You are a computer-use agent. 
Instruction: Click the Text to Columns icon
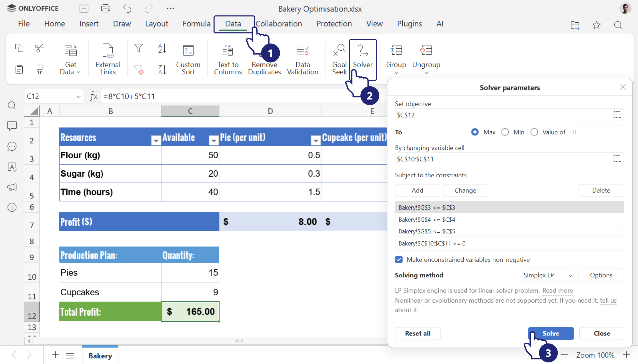(x=228, y=51)
